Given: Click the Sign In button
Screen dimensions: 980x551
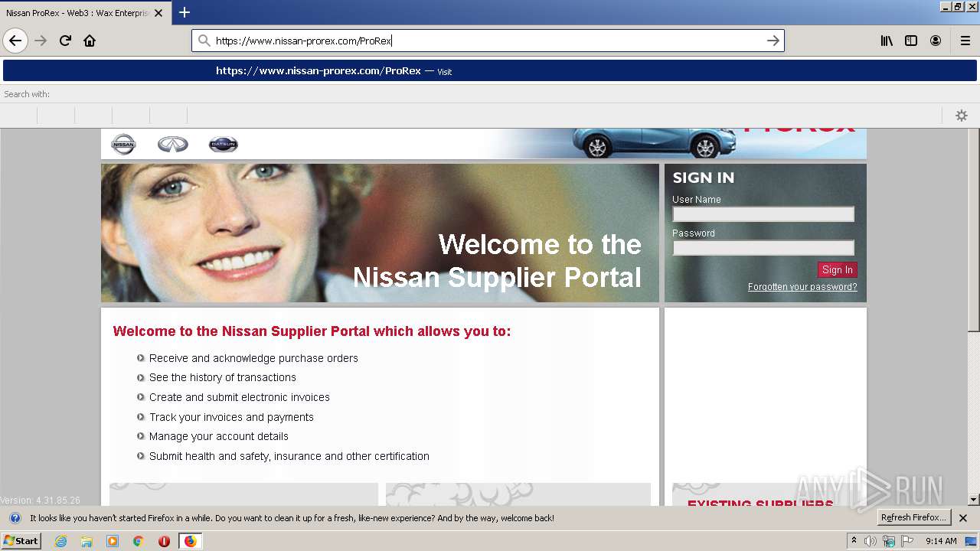Looking at the screenshot, I should click(838, 269).
